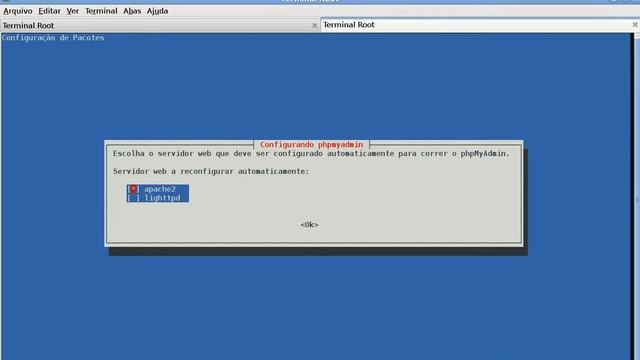
Task: Open the Terminal menu
Action: [101, 11]
